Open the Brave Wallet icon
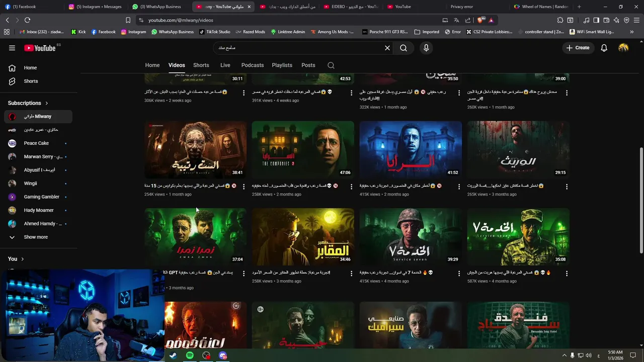 click(606, 20)
